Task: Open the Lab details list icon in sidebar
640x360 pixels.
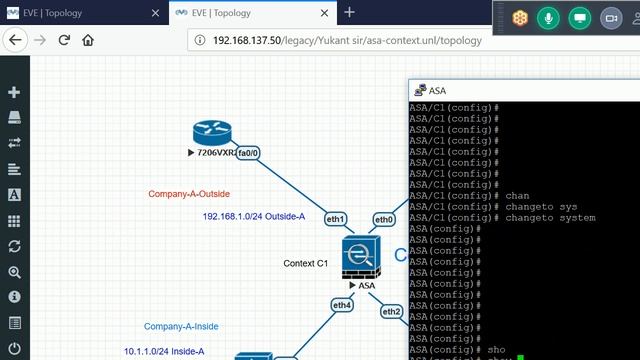Action: [14, 323]
